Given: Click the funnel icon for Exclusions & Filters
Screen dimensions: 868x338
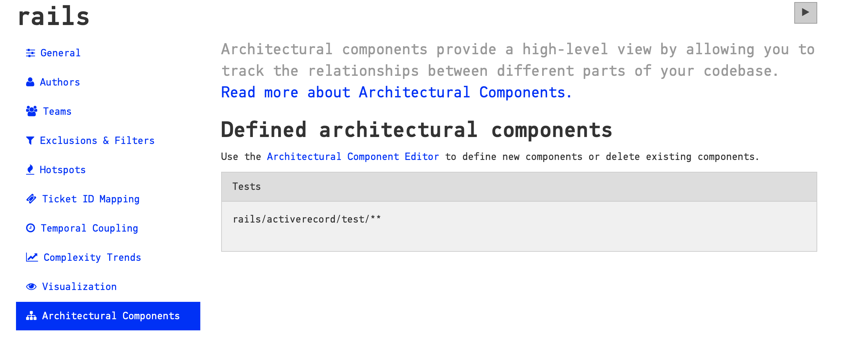Looking at the screenshot, I should click(x=31, y=140).
